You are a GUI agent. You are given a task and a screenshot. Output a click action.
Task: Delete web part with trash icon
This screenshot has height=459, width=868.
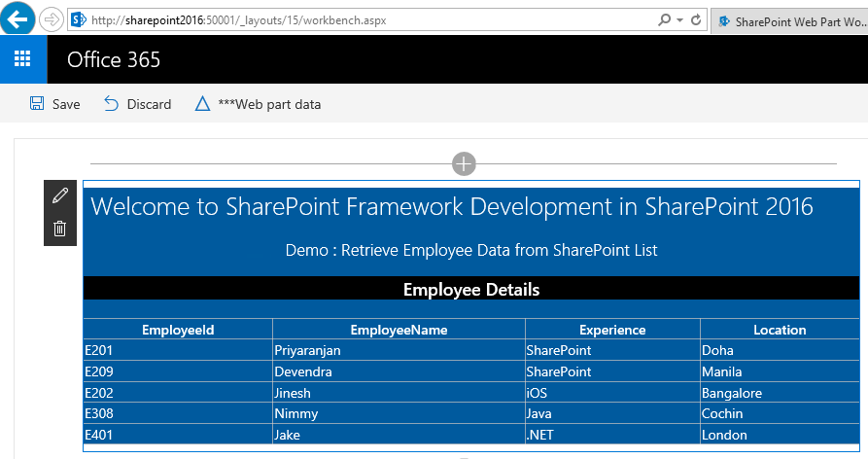point(60,229)
